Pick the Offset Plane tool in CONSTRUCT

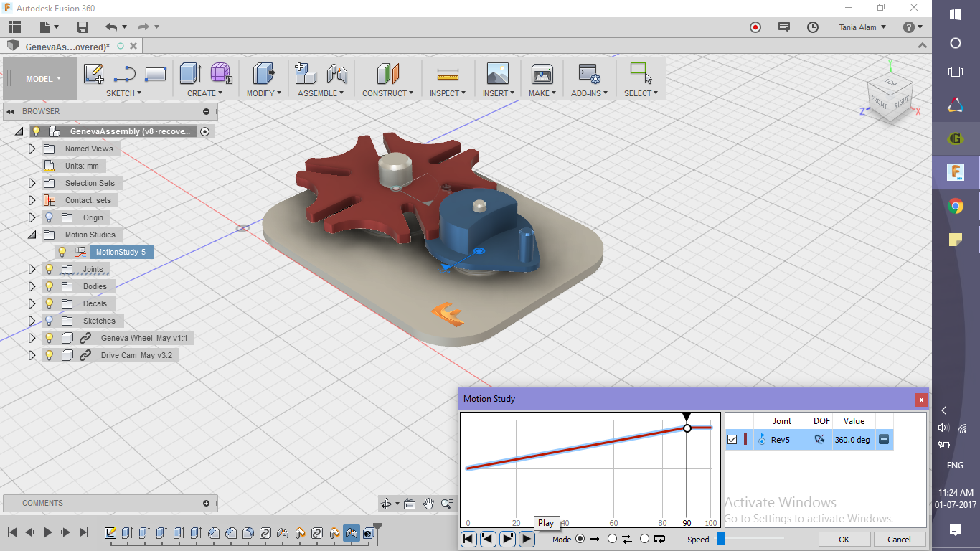click(388, 74)
